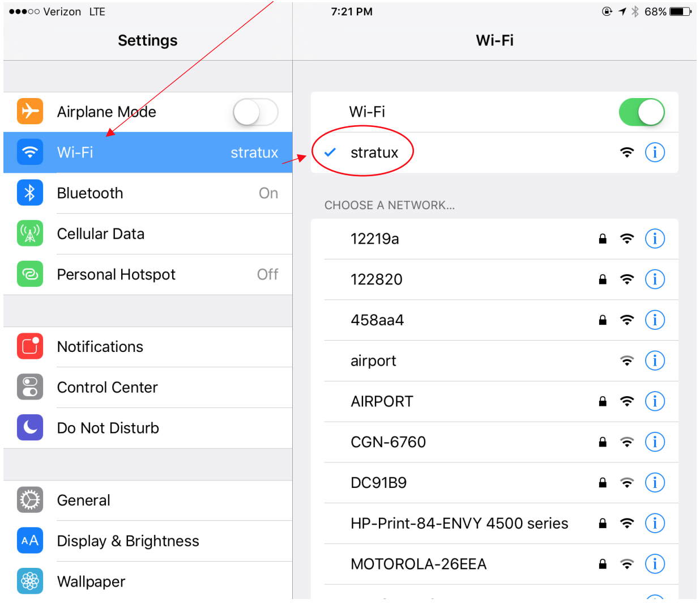Open the General settings row
The image size is (700, 603).
(x=148, y=500)
